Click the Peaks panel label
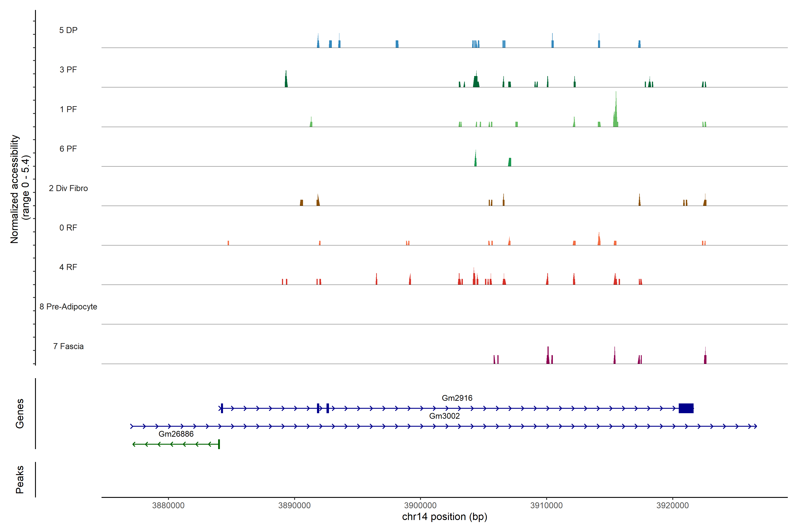 click(20, 479)
